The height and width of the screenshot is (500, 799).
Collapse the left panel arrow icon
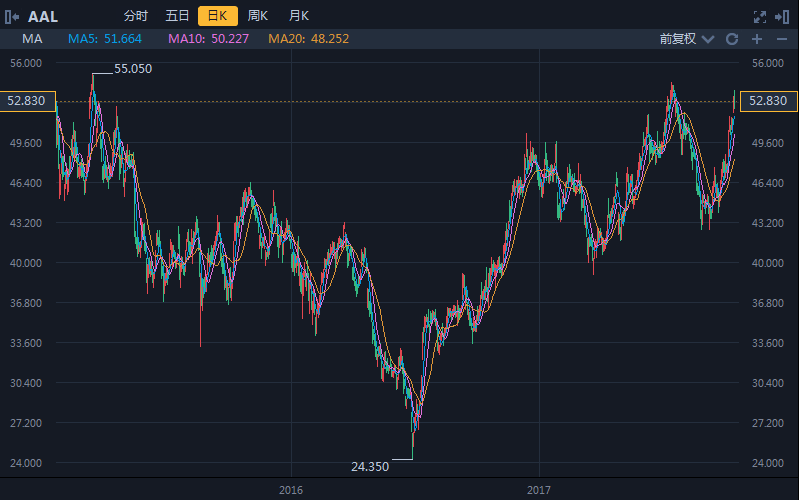(12, 16)
